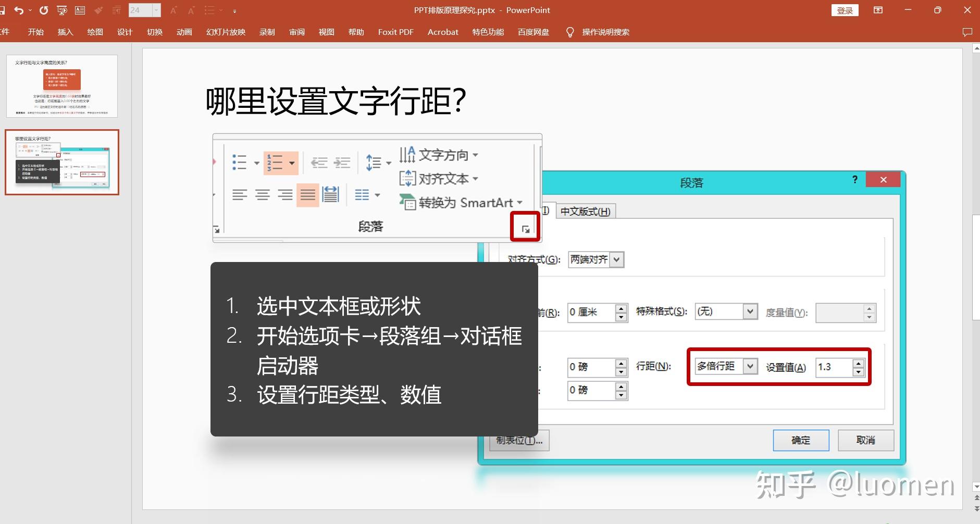This screenshot has height=524, width=980.
Task: Switch to the 中文版式 dialog tab
Action: pos(585,211)
